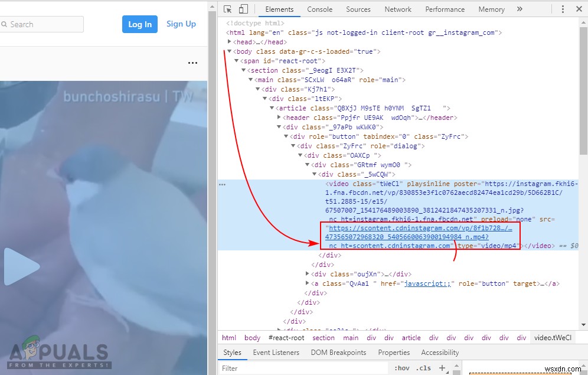Image resolution: width=588 pixels, height=375 pixels.
Task: Open the post three-dots options menu
Action: tap(192, 63)
